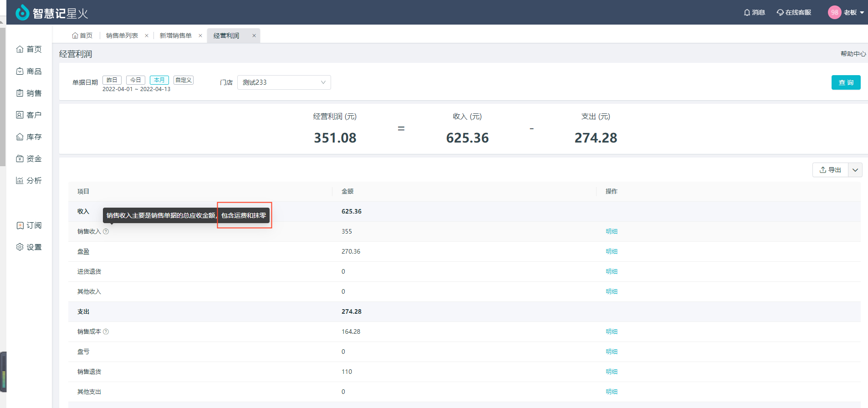868x408 pixels.
Task: Open 订阅 sidebar section
Action: tap(29, 225)
